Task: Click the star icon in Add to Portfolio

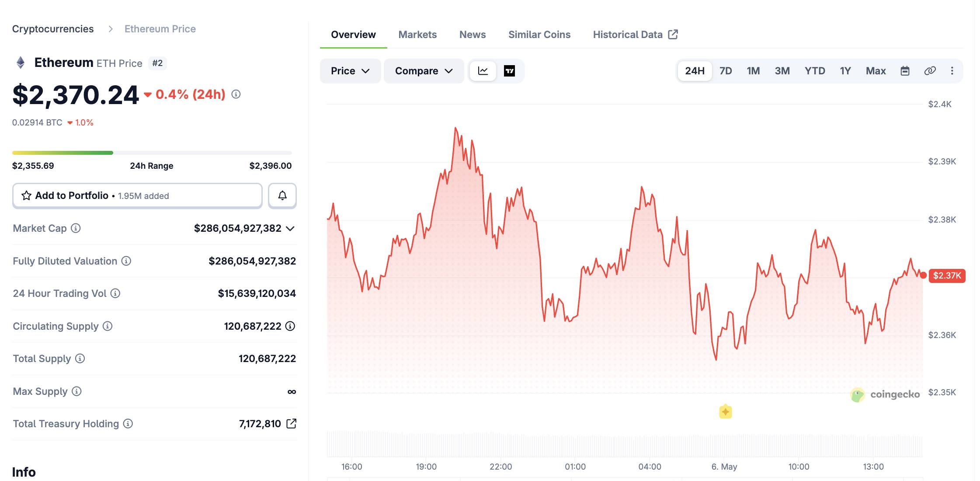Action: tap(27, 195)
